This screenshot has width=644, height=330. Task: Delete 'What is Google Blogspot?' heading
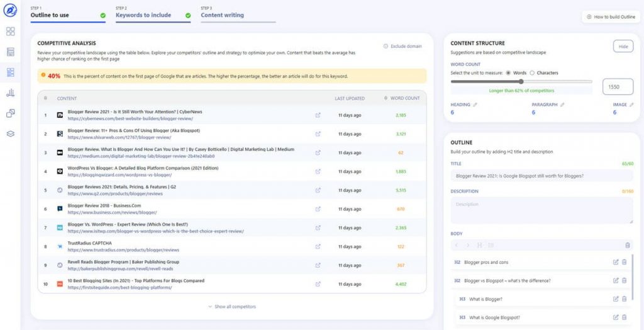625,317
